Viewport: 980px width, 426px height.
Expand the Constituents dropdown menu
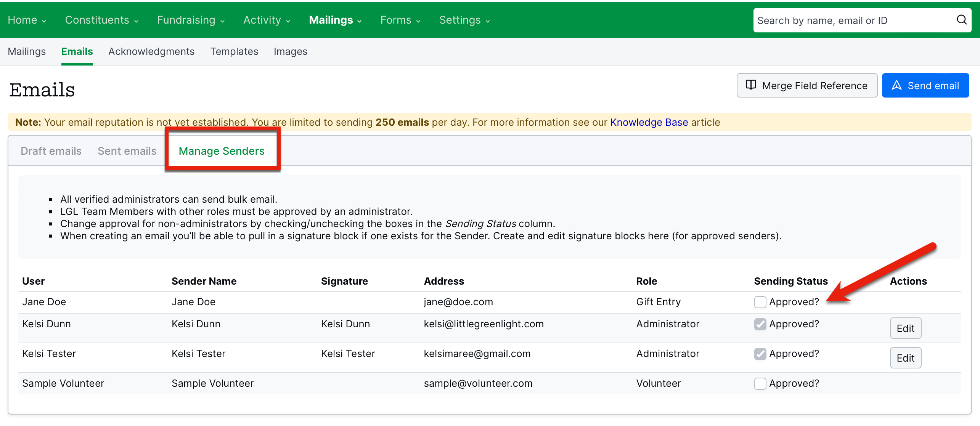click(x=101, y=20)
